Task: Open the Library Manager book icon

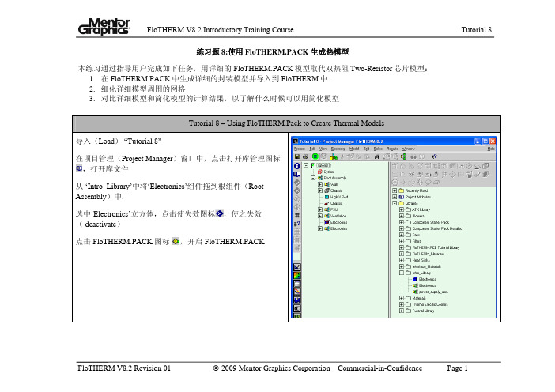Action: click(297, 174)
